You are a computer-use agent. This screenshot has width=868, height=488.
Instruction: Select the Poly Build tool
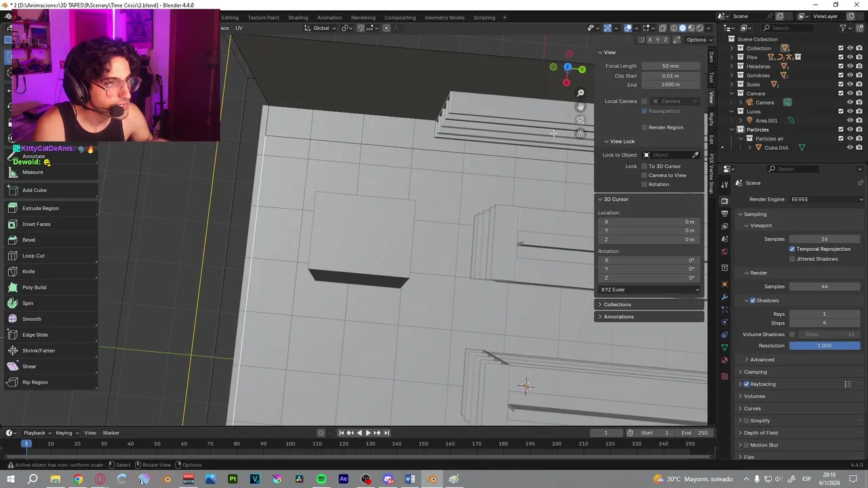point(51,287)
